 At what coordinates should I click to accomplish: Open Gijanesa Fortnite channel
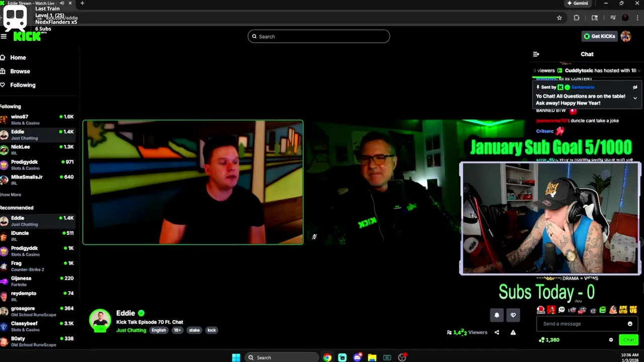pos(38,281)
